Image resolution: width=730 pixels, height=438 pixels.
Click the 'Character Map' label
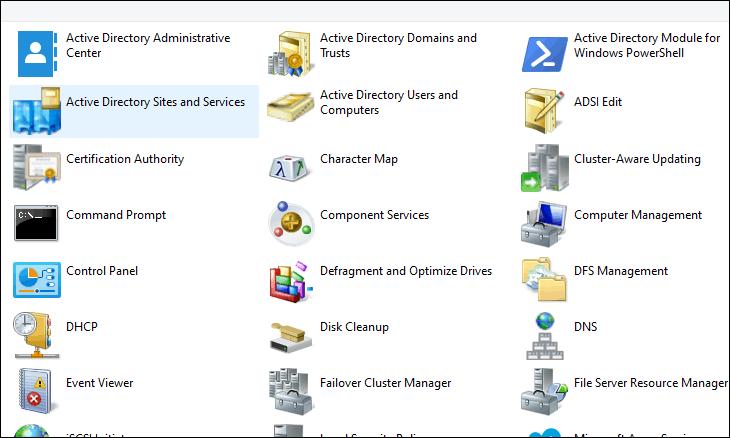pyautogui.click(x=358, y=159)
